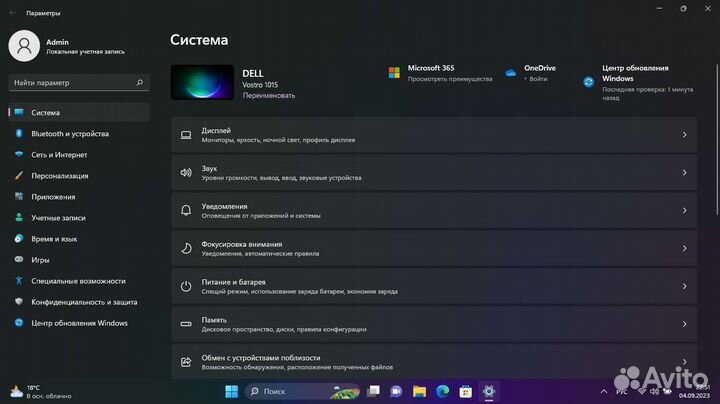720x404 pixels.
Task: Click the taskbar Поиск search box
Action: click(x=303, y=392)
